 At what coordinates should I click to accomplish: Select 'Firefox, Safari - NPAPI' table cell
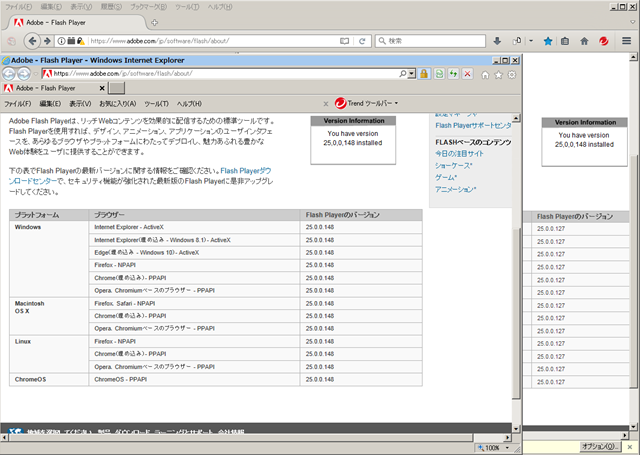click(x=194, y=303)
